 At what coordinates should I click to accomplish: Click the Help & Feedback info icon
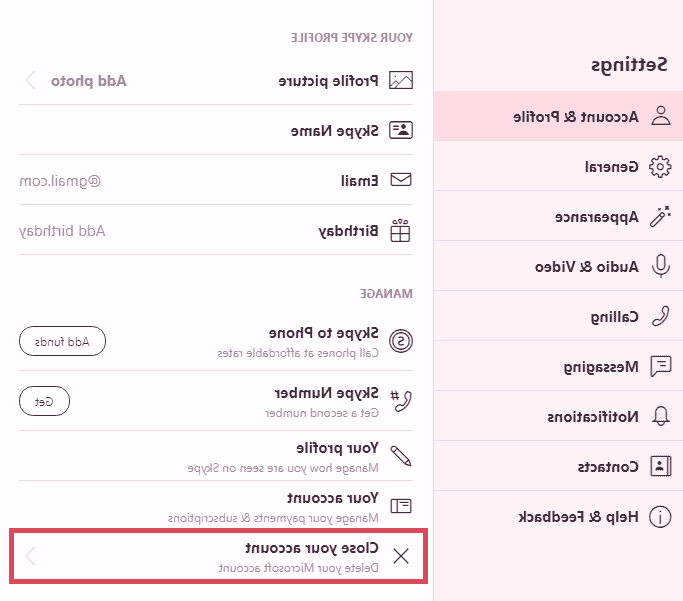pyautogui.click(x=660, y=517)
